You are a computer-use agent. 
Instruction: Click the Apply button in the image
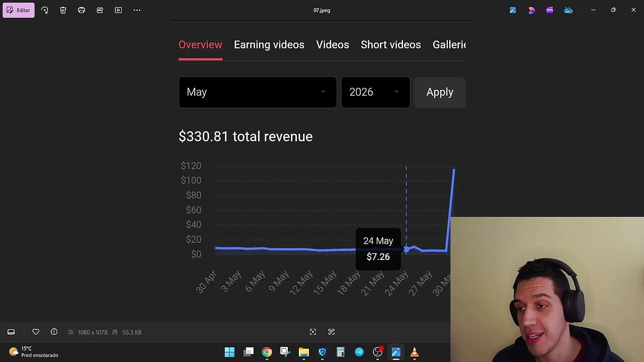[x=440, y=92]
